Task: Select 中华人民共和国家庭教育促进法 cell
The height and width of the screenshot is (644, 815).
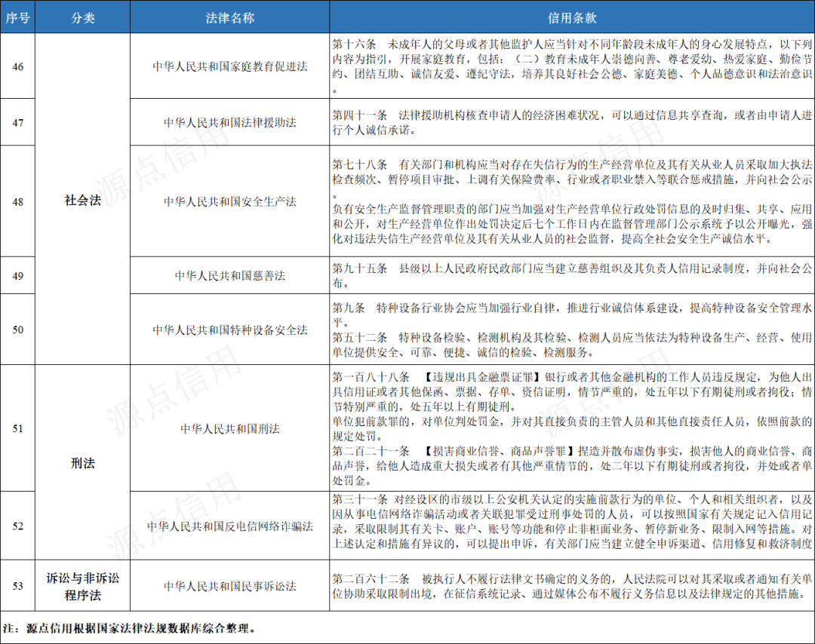Action: [229, 66]
